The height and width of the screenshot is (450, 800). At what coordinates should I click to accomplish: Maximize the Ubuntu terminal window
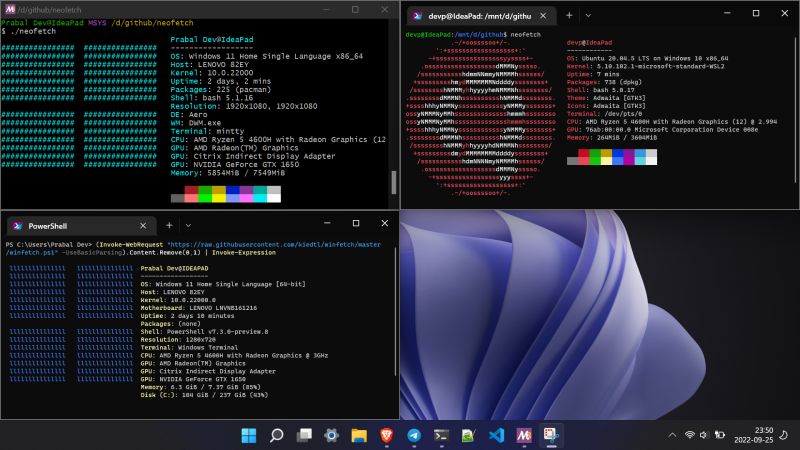click(x=756, y=13)
